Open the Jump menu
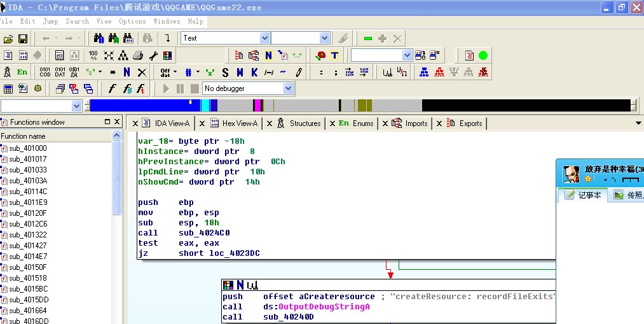The image size is (644, 324). click(x=50, y=22)
